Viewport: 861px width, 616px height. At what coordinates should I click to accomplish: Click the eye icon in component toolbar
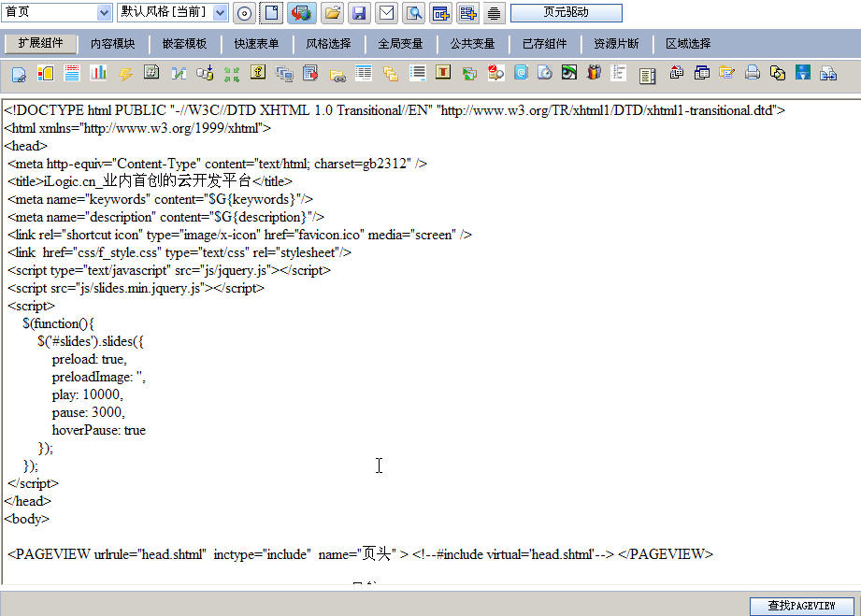568,73
